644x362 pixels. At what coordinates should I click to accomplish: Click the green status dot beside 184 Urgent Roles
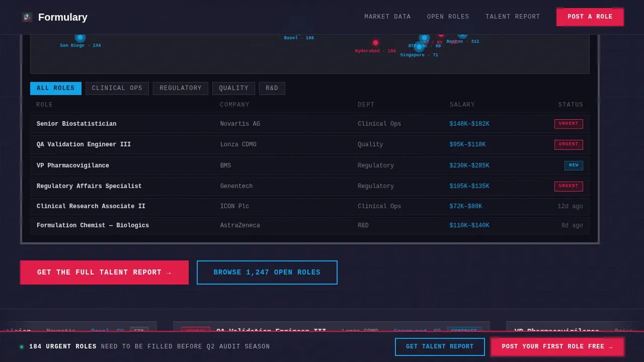(22, 347)
